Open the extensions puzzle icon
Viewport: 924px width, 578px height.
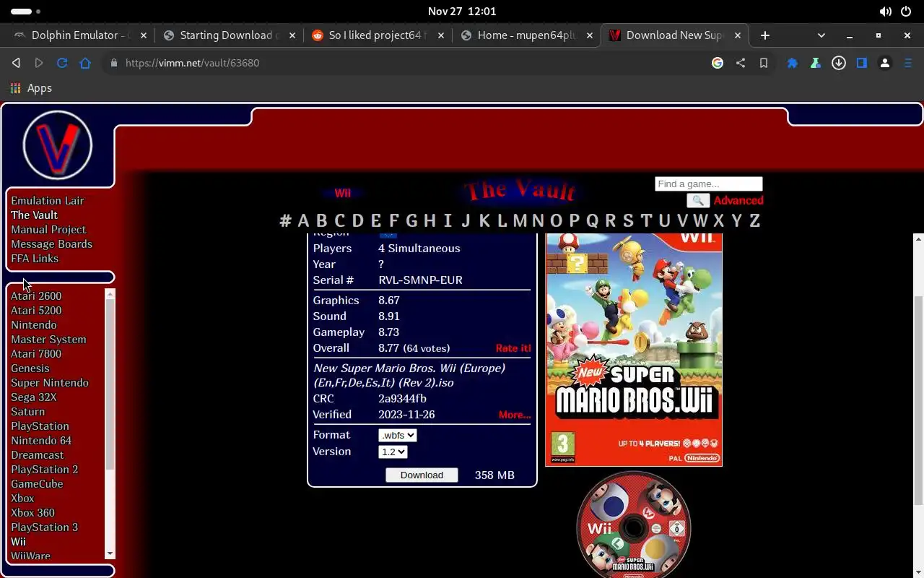(793, 63)
